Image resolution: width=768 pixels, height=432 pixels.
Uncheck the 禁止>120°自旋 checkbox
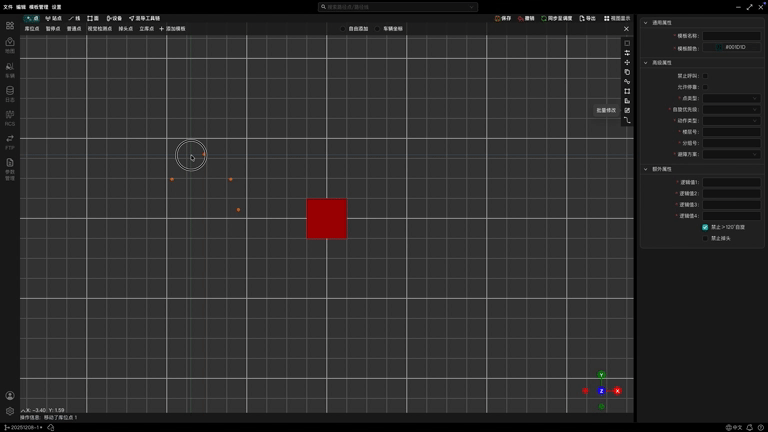click(705, 227)
